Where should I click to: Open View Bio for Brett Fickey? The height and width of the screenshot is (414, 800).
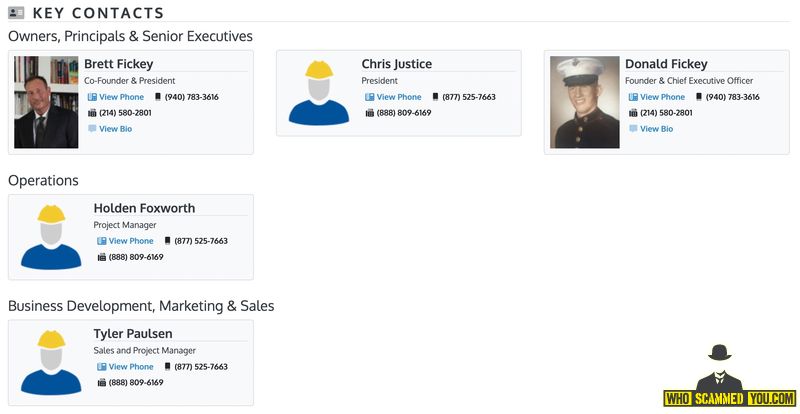click(x=115, y=129)
